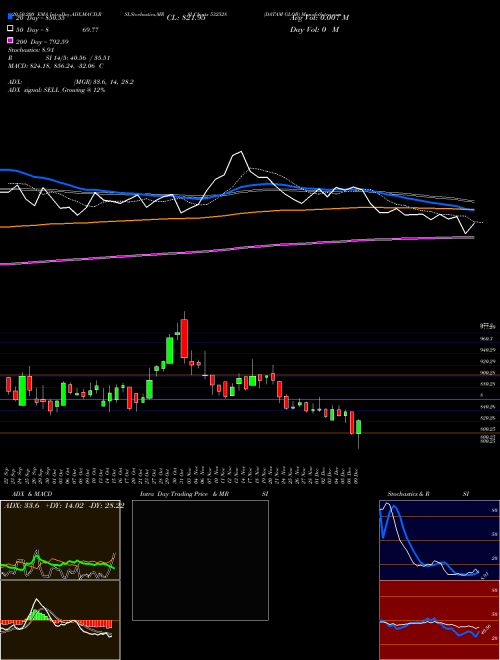500x660 pixels.
Task: Click the 849.26 price axis label
Action: [487, 407]
